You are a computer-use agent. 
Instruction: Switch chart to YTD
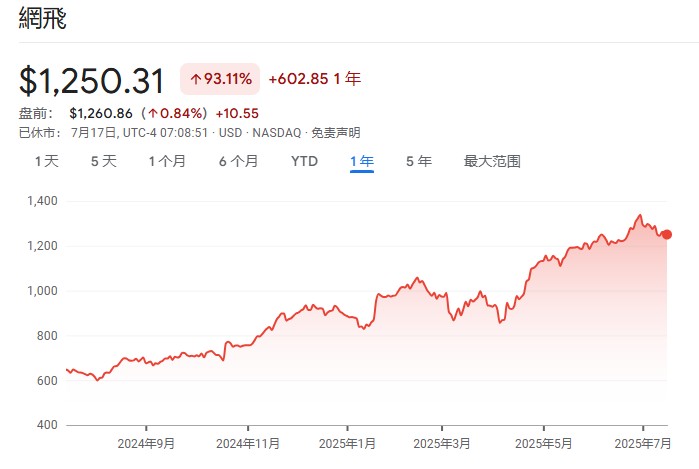(304, 161)
